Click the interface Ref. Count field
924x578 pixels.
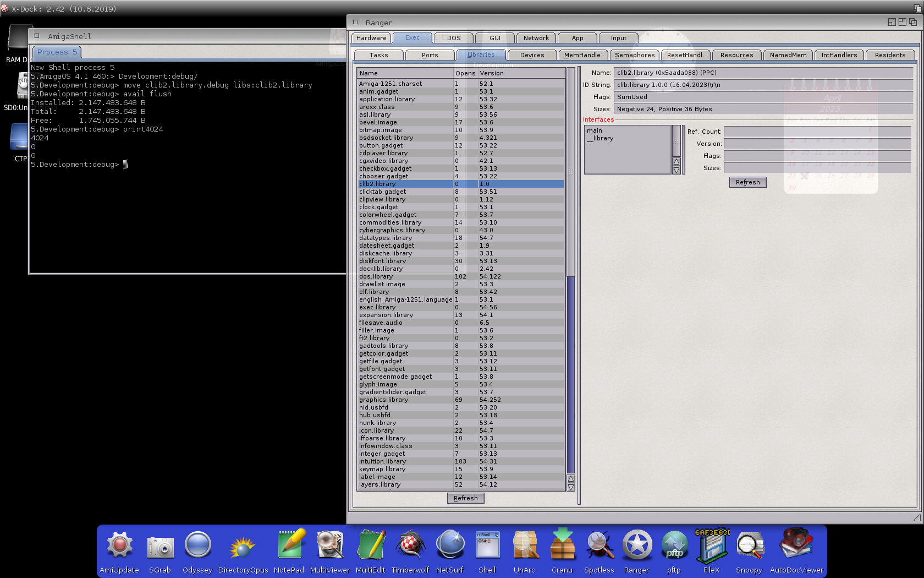[x=817, y=132]
